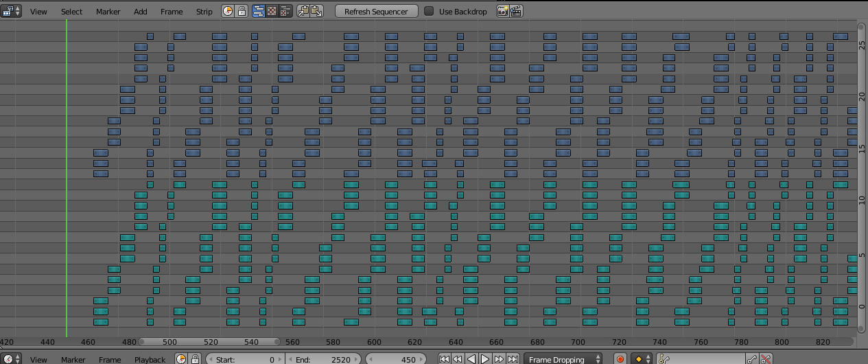Image resolution: width=868 pixels, height=364 pixels.
Task: Toggle the timeline lock time icon
Action: [x=195, y=359]
